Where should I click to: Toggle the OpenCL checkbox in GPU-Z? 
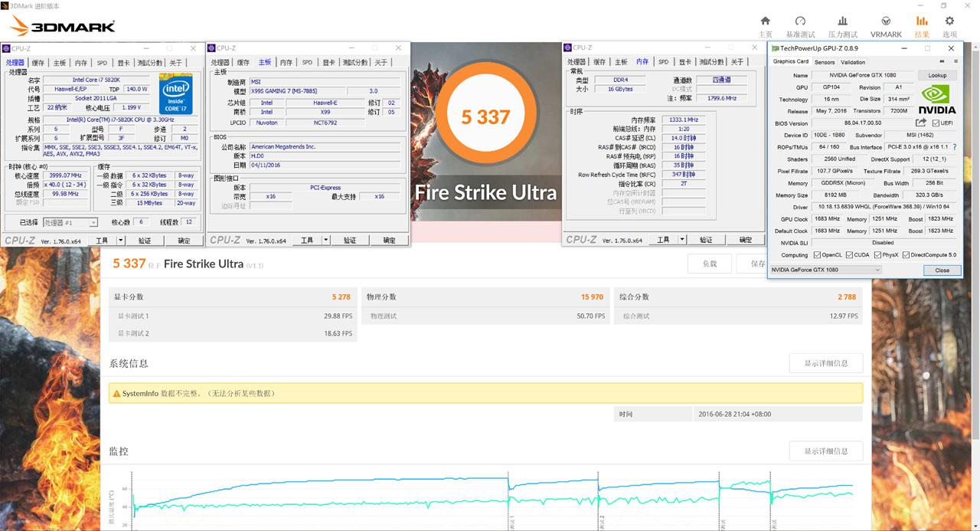(x=818, y=255)
